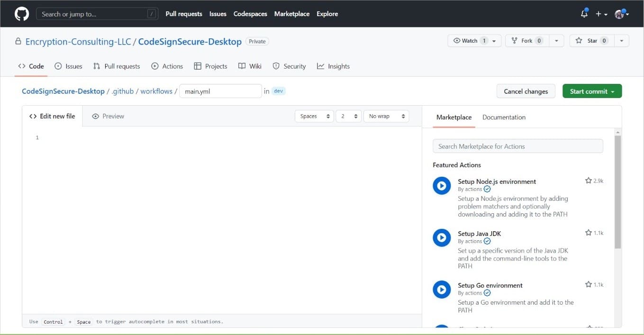
Task: Click the .github breadcrumb folder
Action: pyautogui.click(x=123, y=91)
